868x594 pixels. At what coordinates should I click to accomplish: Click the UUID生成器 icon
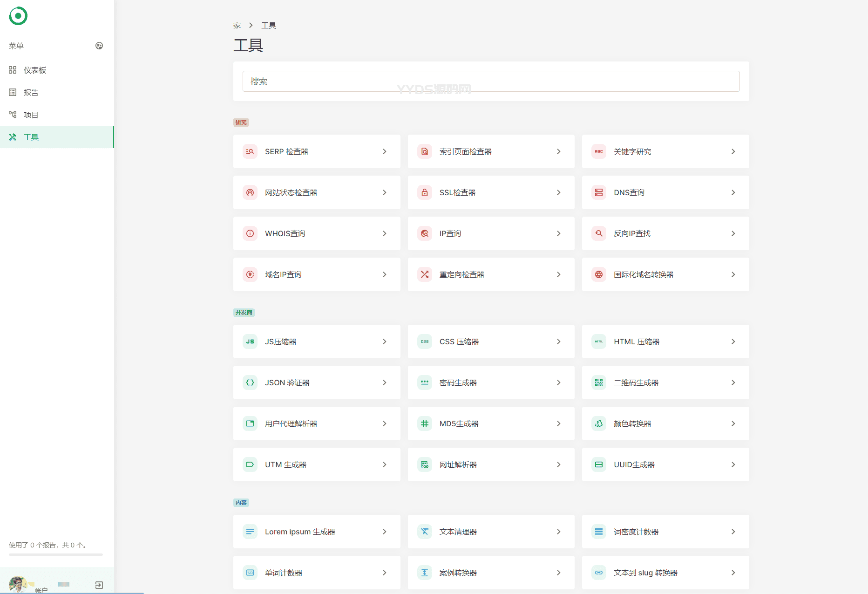[599, 464]
